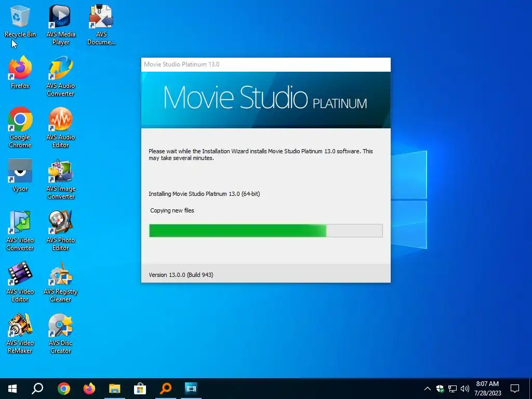
Task: Launch Firefox from the taskbar
Action: 89,389
